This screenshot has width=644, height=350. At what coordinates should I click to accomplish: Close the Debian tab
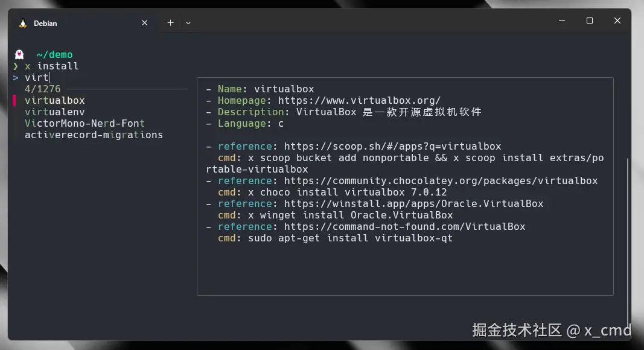(145, 23)
